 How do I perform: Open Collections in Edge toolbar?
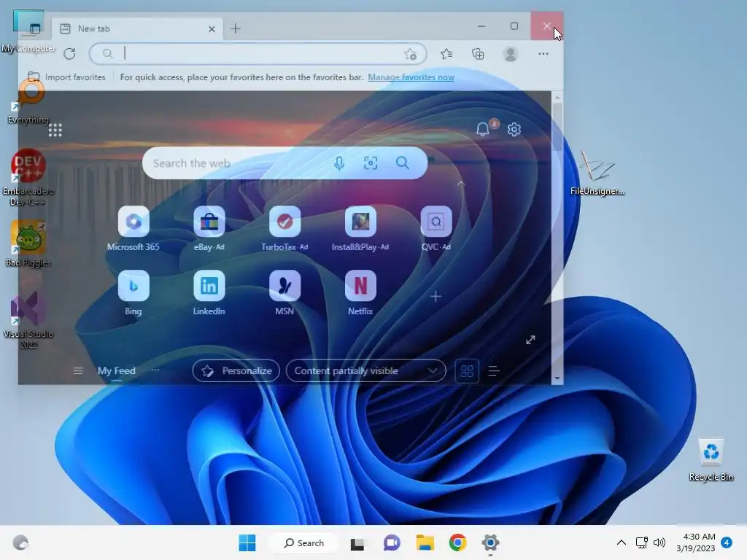[478, 54]
